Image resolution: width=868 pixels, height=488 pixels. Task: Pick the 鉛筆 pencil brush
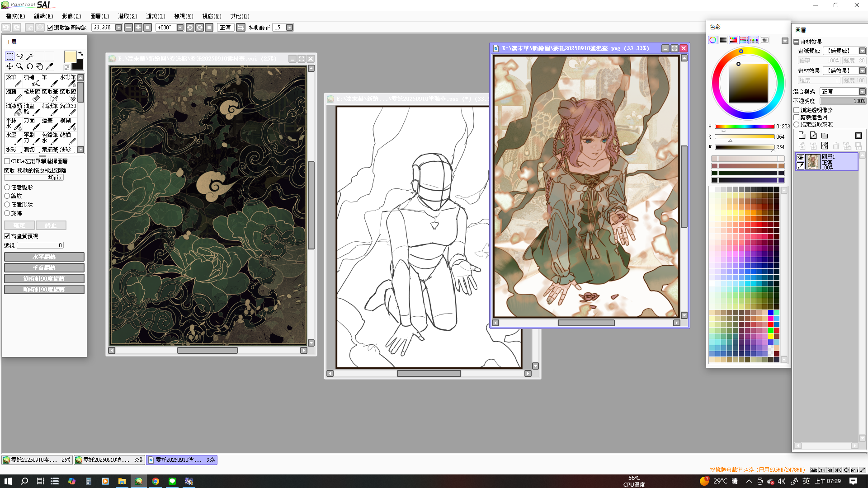coord(14,80)
